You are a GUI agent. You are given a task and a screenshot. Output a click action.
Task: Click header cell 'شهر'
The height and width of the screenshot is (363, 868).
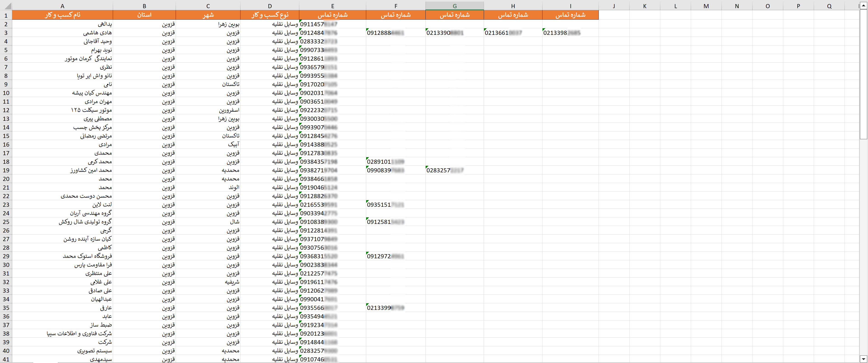(208, 15)
